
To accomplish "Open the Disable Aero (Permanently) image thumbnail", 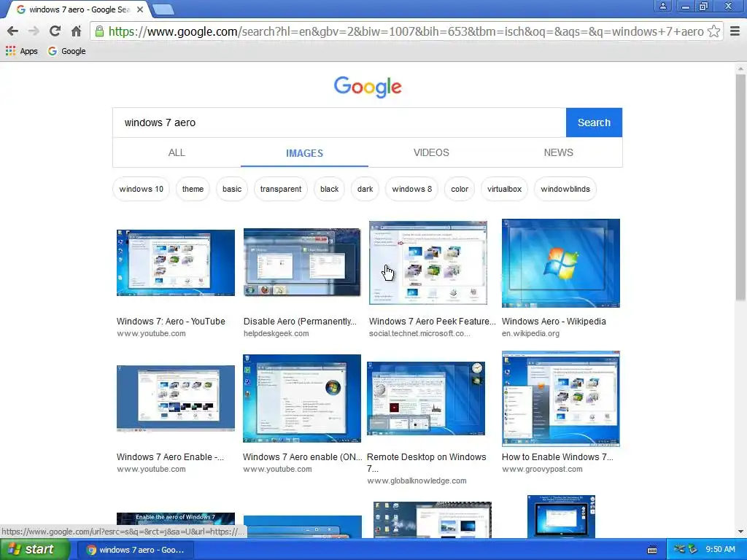I will pyautogui.click(x=302, y=262).
